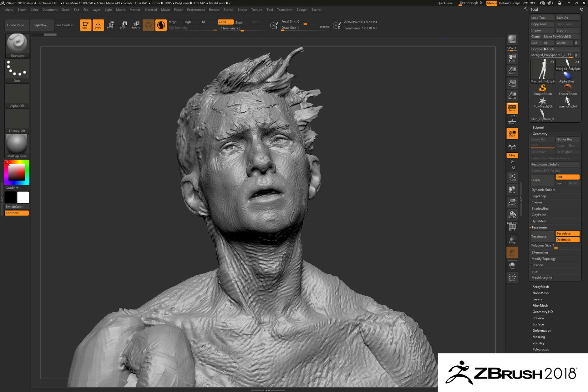588x392 pixels.
Task: Select the white secondary color swatch
Action: (23, 197)
